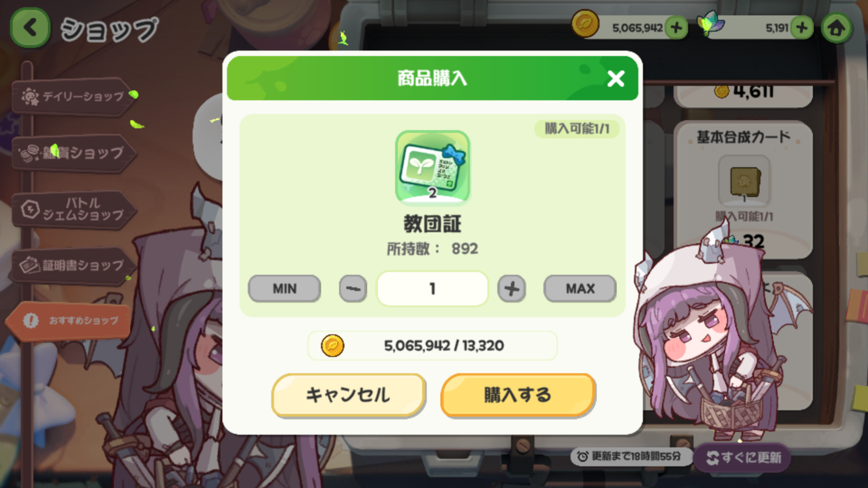868x488 pixels.
Task: Add butterfly gems with the plus icon
Action: [802, 28]
